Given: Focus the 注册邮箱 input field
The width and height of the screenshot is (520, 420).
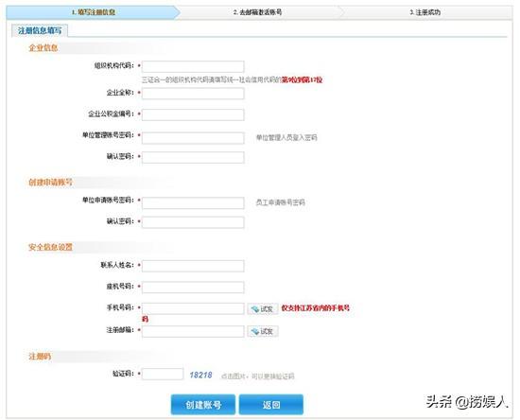Looking at the screenshot, I should pyautogui.click(x=193, y=331).
